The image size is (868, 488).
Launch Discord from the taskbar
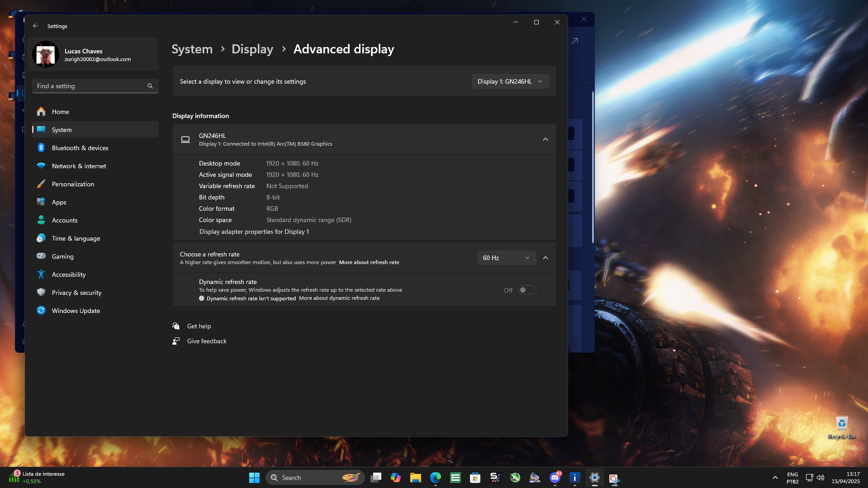pyautogui.click(x=555, y=478)
